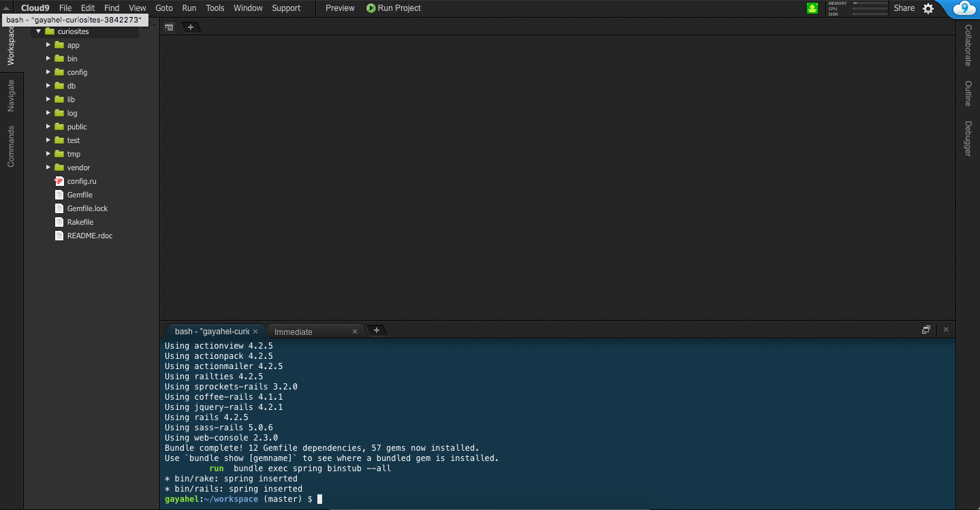The image size is (980, 510).
Task: Open the Cloud9 dashboard cloud logo
Action: [964, 8]
